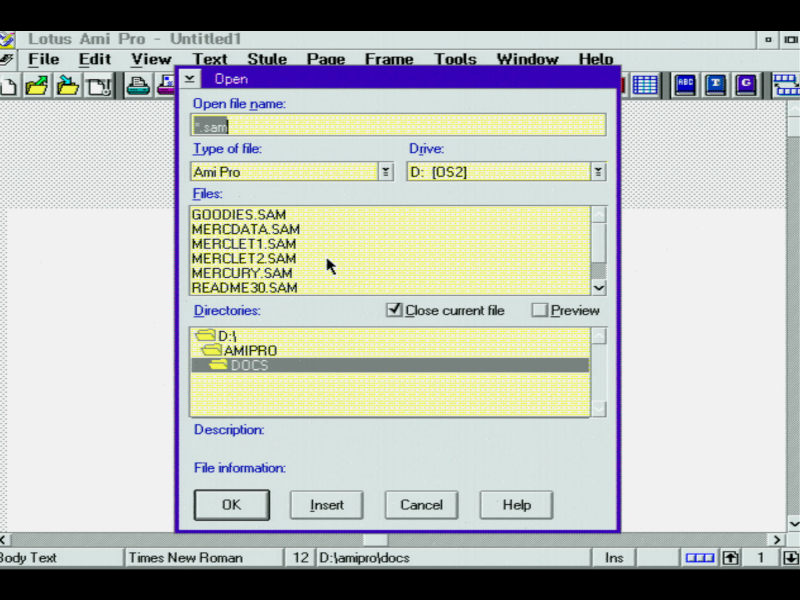Click the Ami Pro file type field
The image size is (800, 600).
click(285, 172)
